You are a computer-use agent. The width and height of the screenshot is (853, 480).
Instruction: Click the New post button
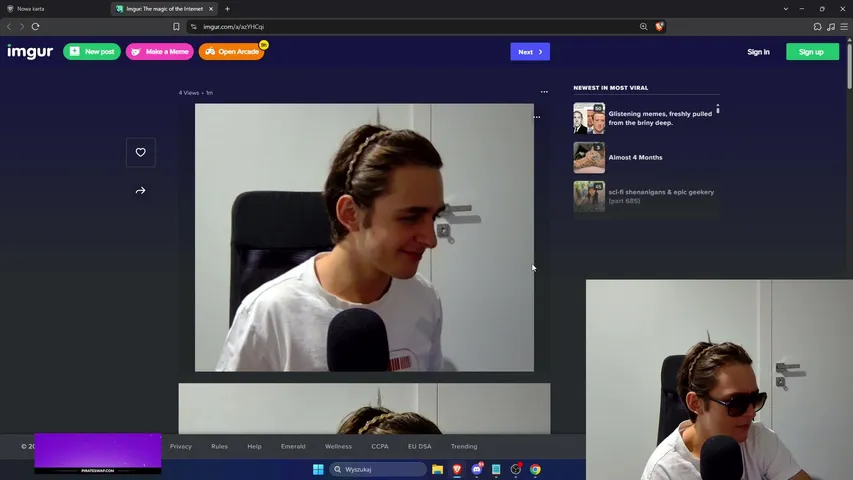point(92,52)
